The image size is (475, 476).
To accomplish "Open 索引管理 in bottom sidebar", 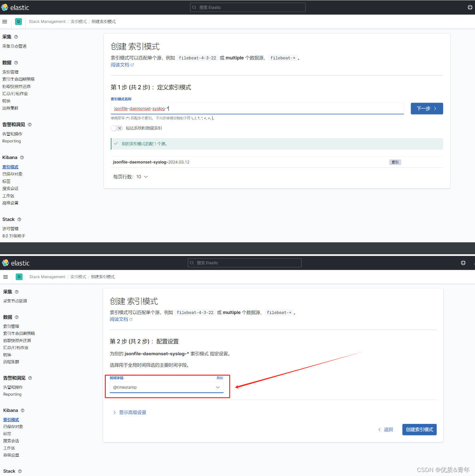I will (11, 327).
